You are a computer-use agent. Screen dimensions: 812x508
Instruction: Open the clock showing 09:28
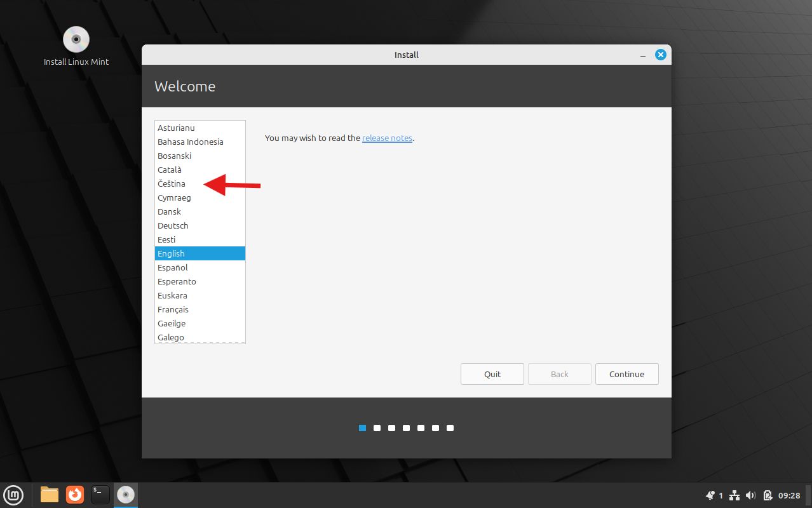(x=789, y=495)
